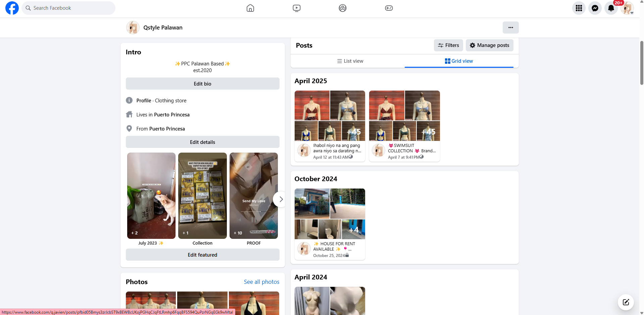The image size is (644, 315).
Task: Open the Gaming icon
Action: 389,8
